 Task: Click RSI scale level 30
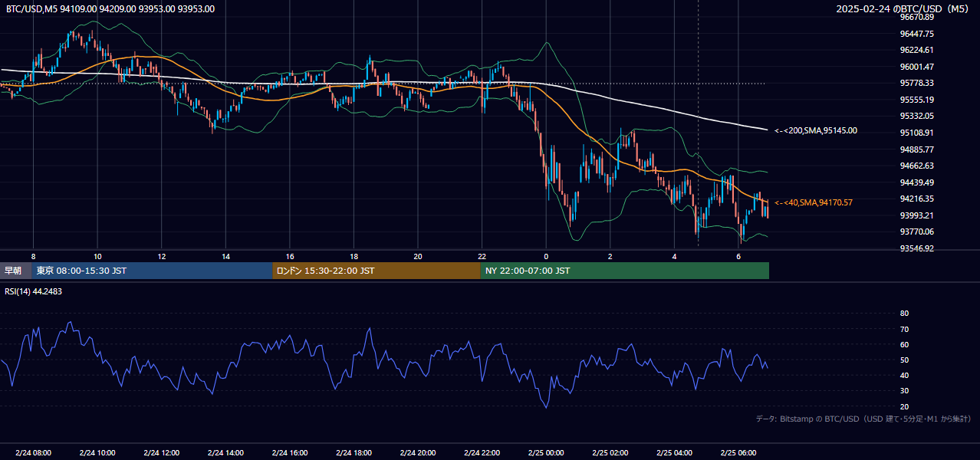[904, 391]
